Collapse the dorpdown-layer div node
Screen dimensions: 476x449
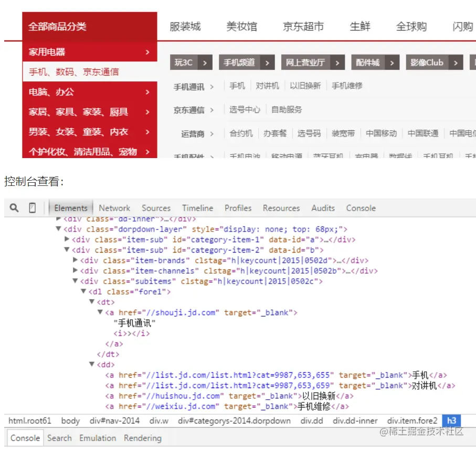pyautogui.click(x=59, y=229)
